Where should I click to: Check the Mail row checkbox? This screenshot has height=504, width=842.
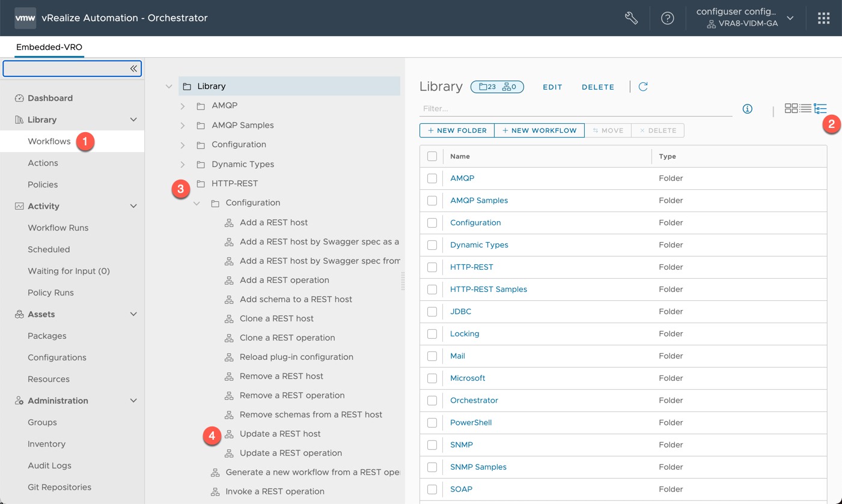(432, 356)
